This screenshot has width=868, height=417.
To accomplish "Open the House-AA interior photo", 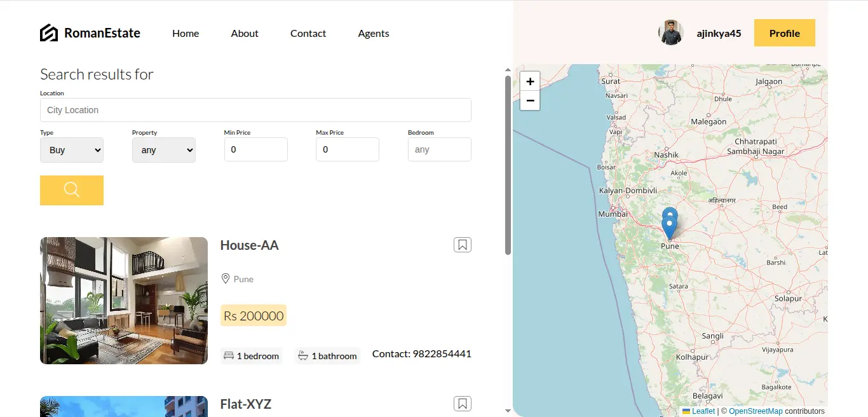I will 124,301.
